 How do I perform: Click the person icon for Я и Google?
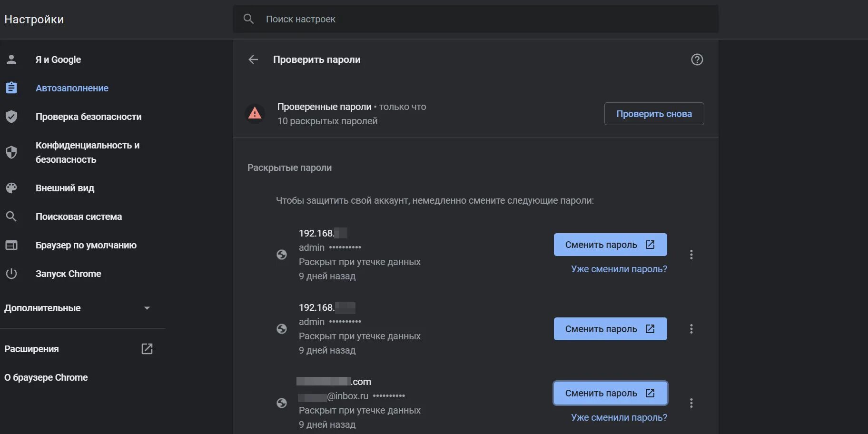click(11, 59)
